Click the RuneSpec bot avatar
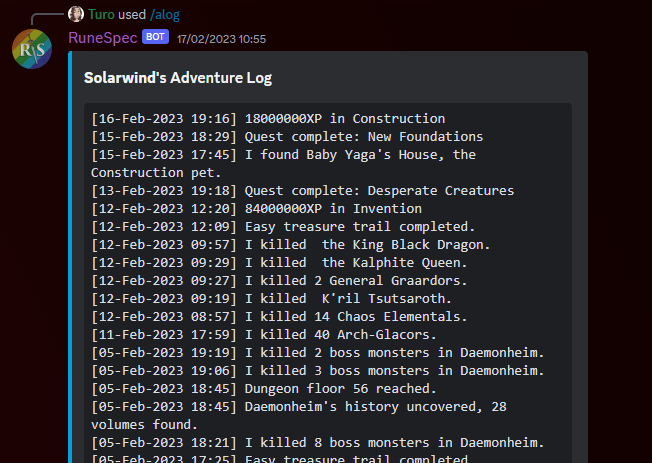 click(32, 49)
